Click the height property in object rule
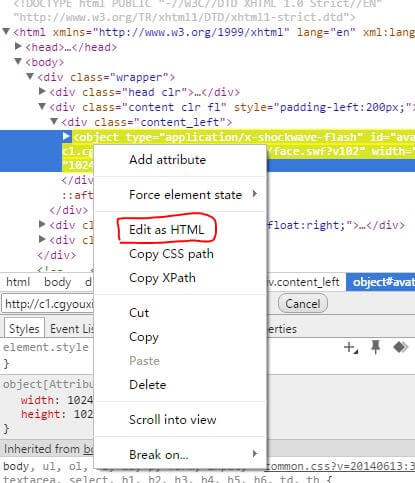This screenshot has height=483, width=415. [x=40, y=414]
